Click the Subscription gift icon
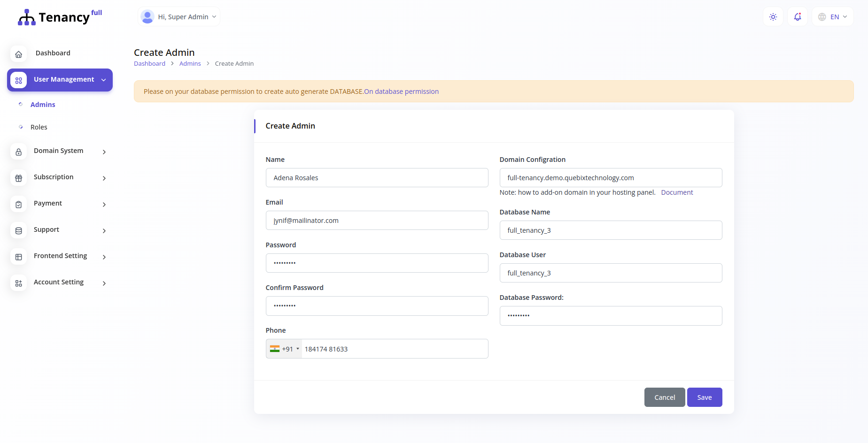868x443 pixels. (x=18, y=178)
